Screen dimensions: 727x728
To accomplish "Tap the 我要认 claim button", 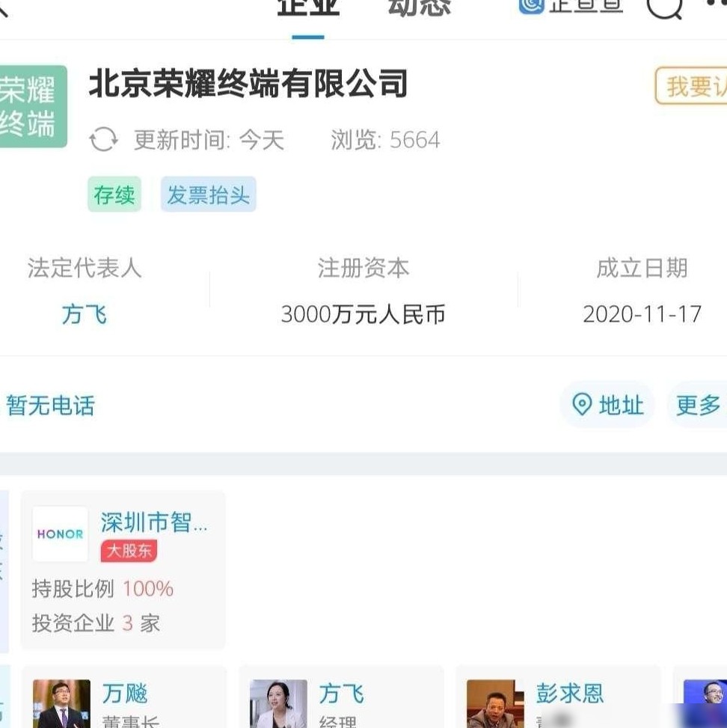I will (691, 86).
